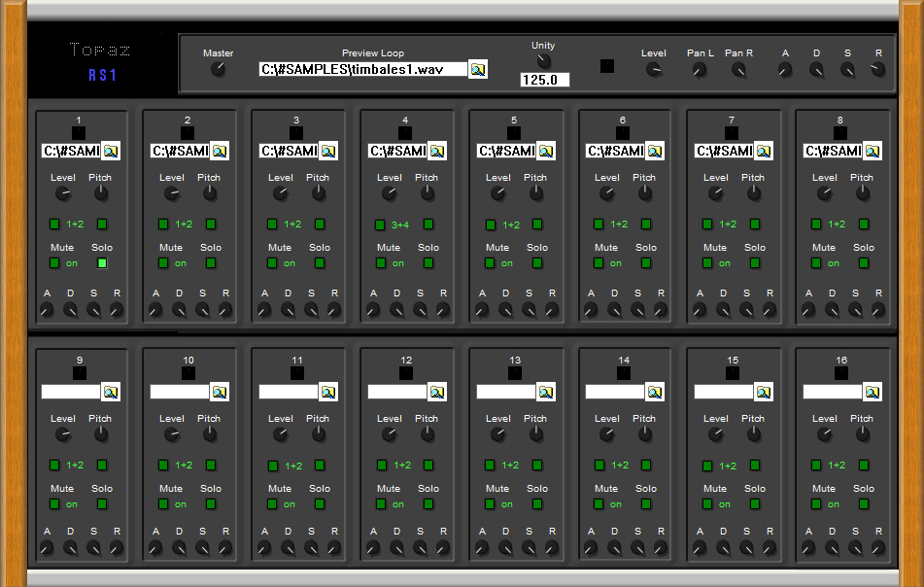Toggle Mute on pad 9
Image resolution: width=924 pixels, height=587 pixels.
54,503
